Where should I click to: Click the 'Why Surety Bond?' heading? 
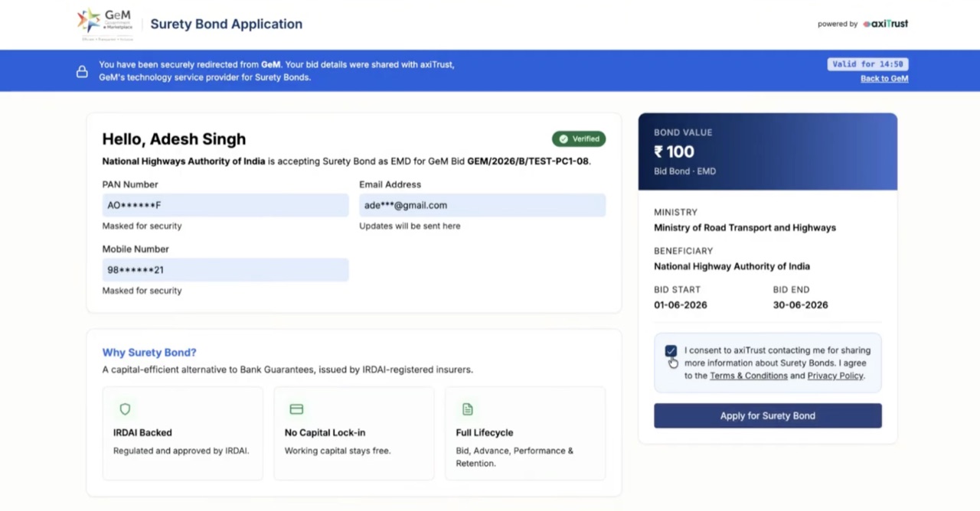149,353
